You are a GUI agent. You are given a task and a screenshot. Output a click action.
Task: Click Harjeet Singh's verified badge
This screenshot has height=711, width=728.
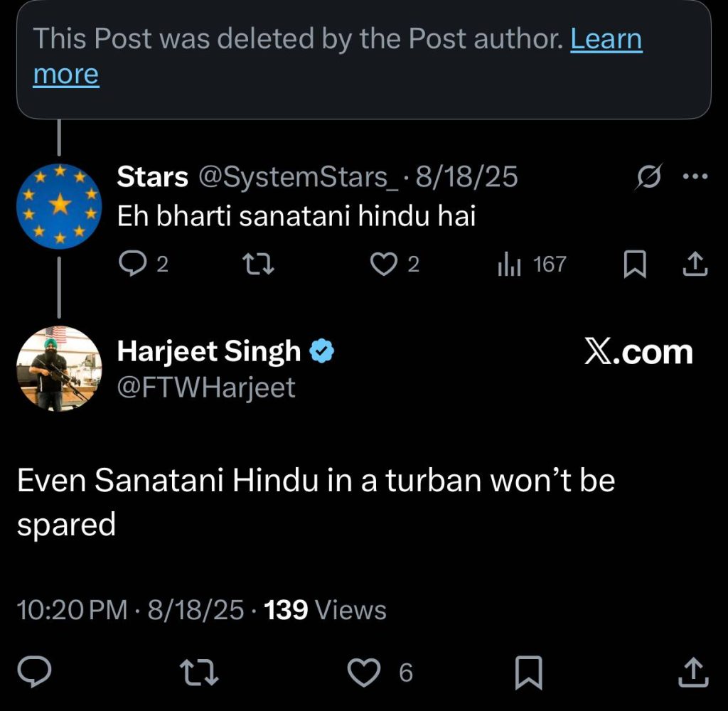click(x=323, y=351)
